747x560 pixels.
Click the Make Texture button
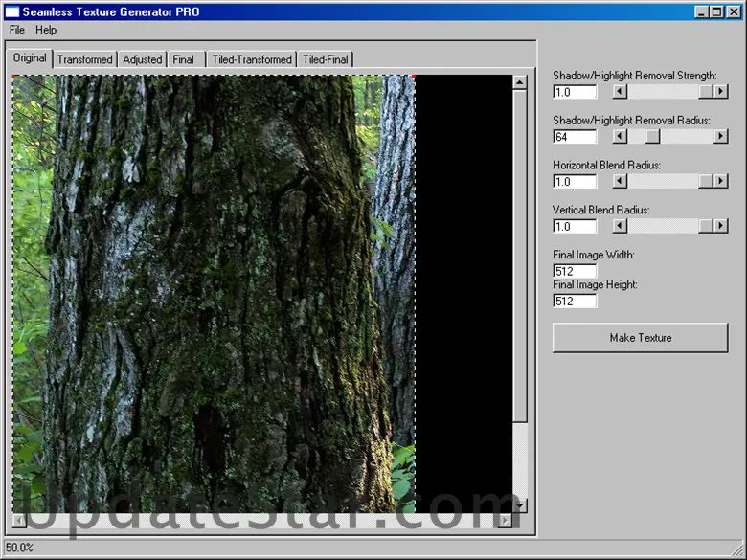point(640,338)
